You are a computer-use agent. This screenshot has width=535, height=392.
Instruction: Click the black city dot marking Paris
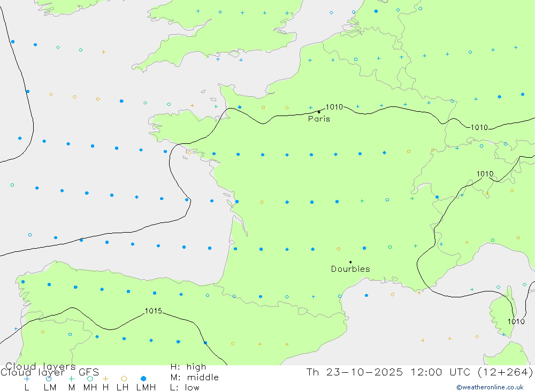tap(319, 112)
